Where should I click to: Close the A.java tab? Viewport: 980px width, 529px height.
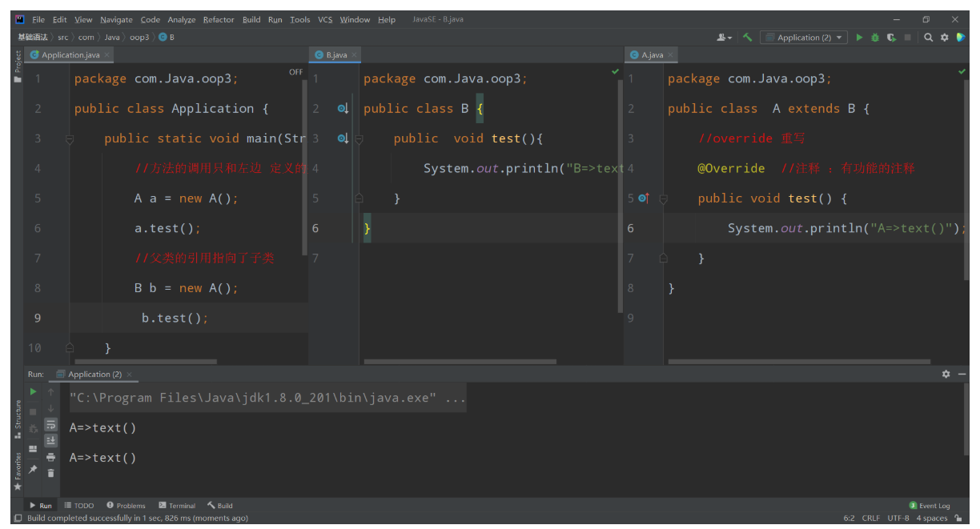click(x=671, y=55)
